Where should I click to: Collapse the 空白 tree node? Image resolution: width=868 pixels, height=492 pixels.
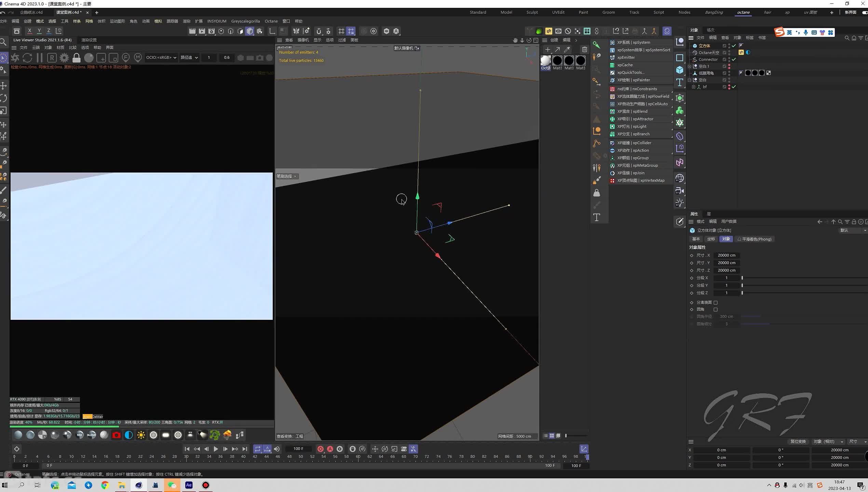point(690,80)
